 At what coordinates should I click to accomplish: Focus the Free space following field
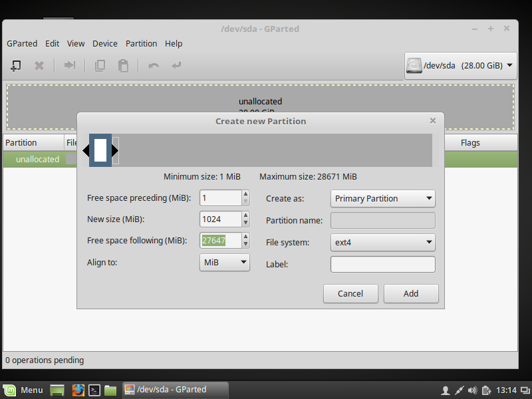tap(221, 240)
